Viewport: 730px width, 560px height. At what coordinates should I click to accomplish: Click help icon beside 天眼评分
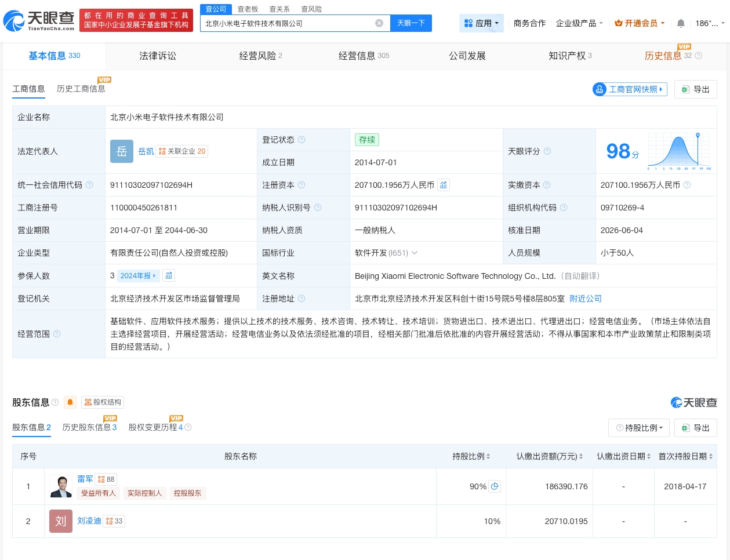[x=547, y=151]
